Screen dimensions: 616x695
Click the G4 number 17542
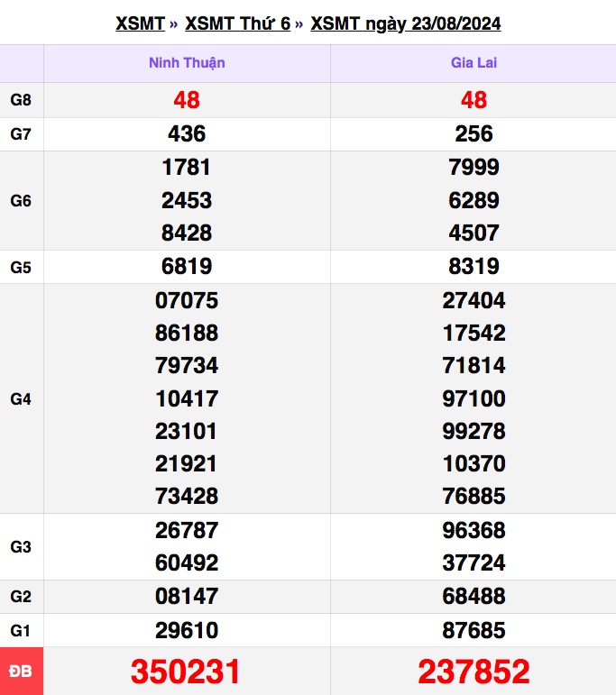point(473,333)
